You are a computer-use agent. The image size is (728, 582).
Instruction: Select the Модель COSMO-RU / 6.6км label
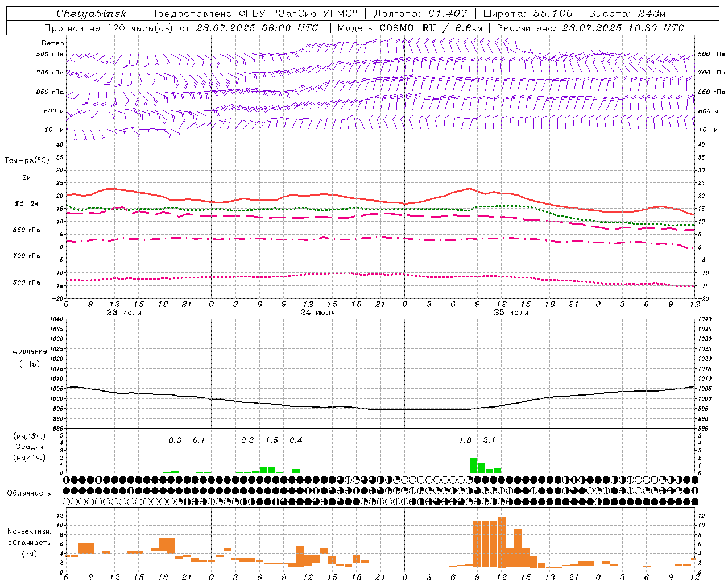[x=409, y=28]
